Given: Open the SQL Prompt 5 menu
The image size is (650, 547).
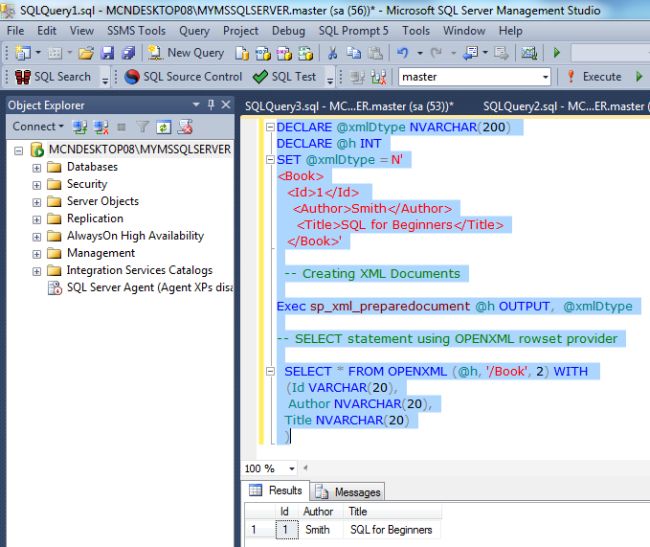Looking at the screenshot, I should pos(353,31).
